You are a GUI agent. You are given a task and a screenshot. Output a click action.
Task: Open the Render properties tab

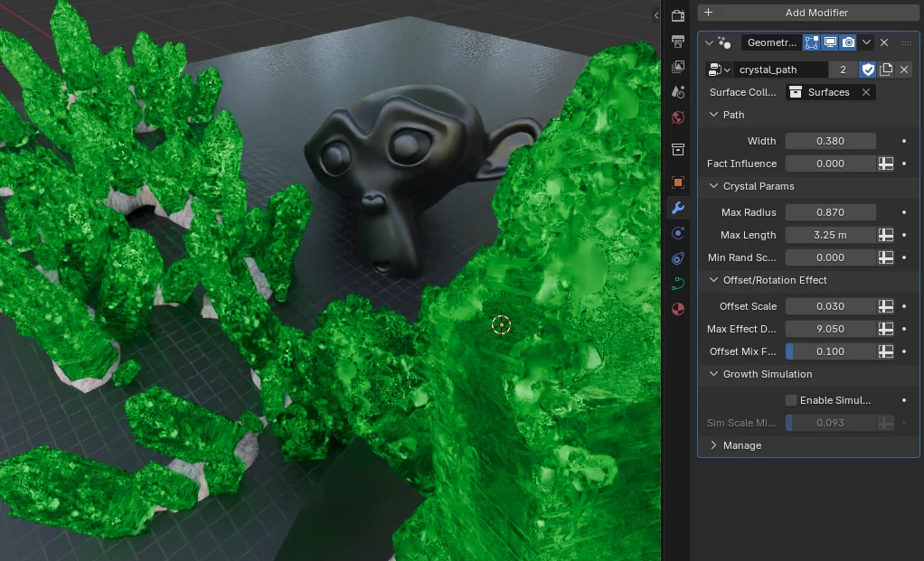(x=678, y=15)
